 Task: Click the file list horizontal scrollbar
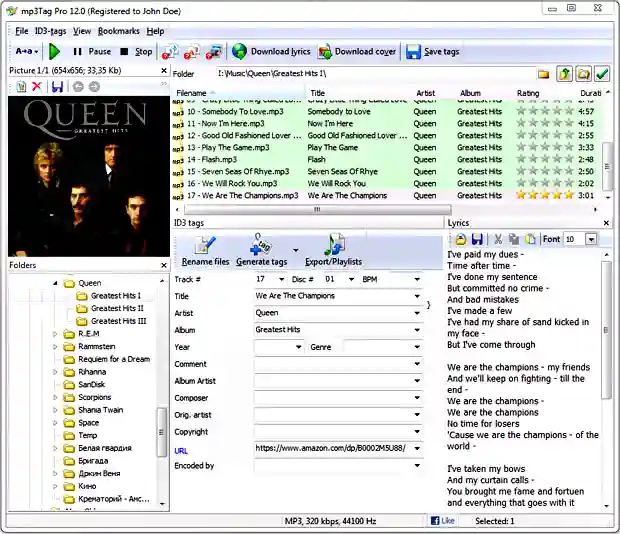point(317,209)
